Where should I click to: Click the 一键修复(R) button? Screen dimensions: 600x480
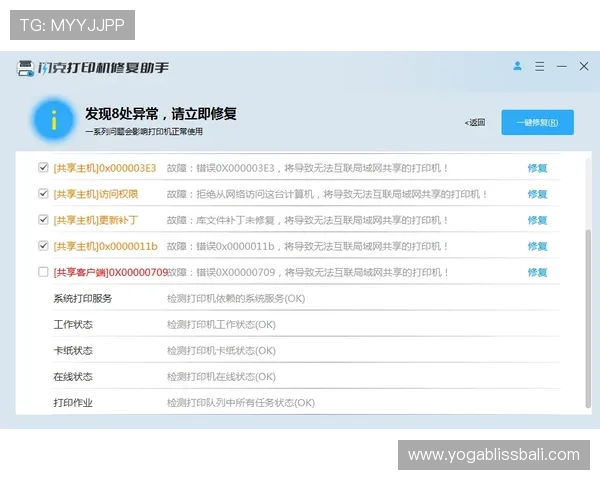pos(537,122)
